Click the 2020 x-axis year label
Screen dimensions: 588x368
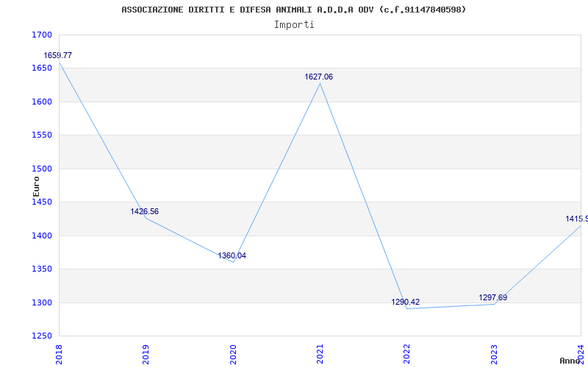click(233, 355)
